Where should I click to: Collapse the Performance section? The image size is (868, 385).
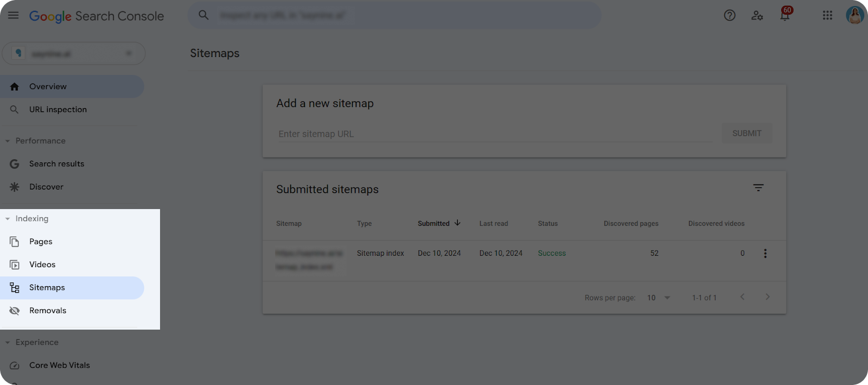point(8,141)
